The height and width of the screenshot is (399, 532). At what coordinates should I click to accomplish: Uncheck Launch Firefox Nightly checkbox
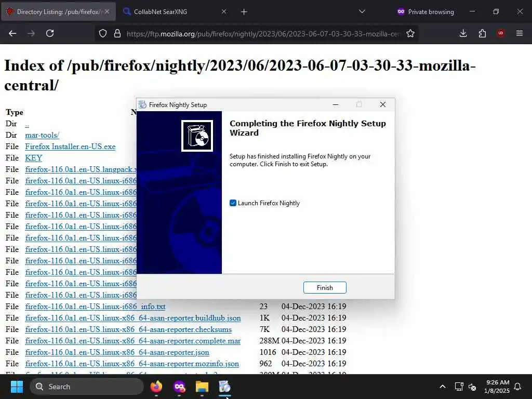(x=233, y=203)
